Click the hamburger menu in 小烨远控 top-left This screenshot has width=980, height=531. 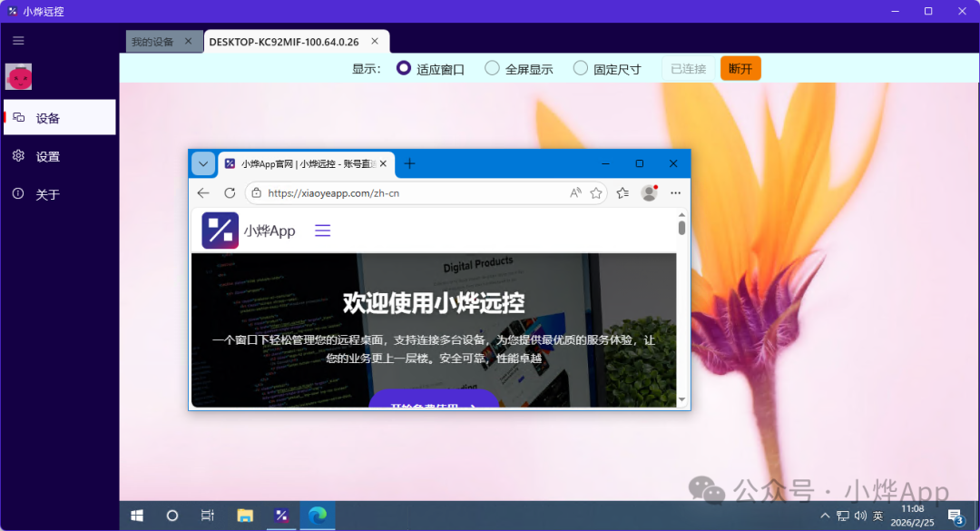[x=18, y=40]
